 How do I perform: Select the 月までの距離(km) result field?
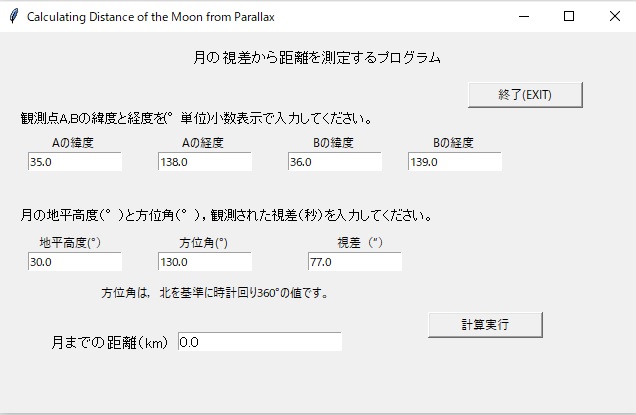259,342
